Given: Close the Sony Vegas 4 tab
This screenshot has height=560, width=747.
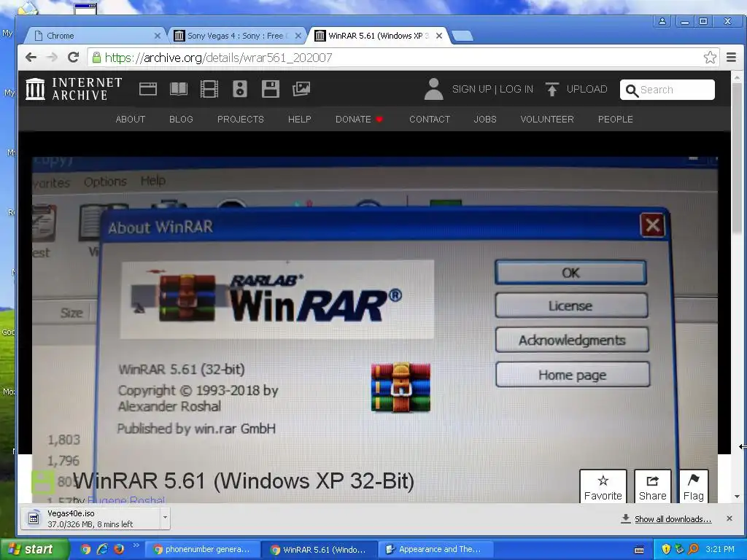Looking at the screenshot, I should pyautogui.click(x=298, y=36).
